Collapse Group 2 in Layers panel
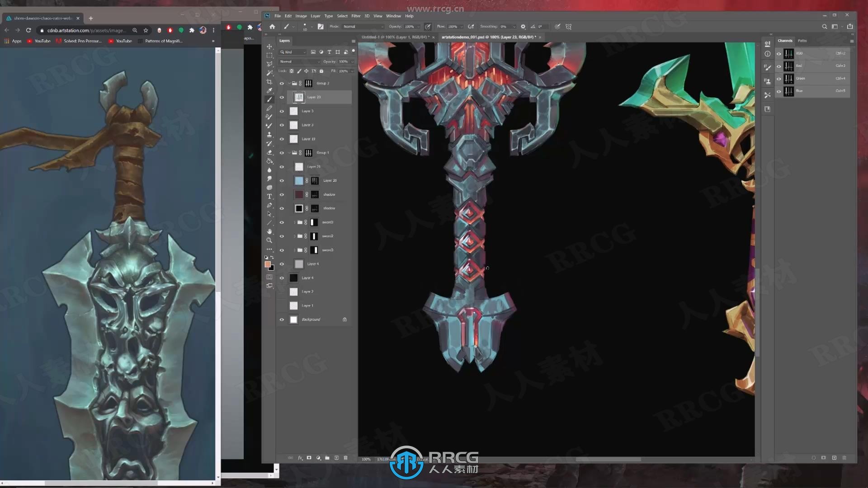Screen dimensions: 868x488 click(289, 84)
